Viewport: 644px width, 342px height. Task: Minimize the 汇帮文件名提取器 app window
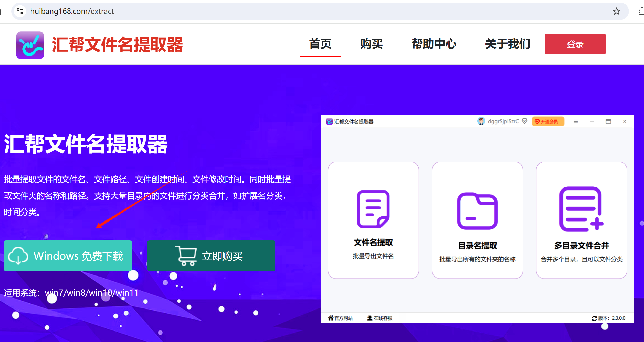592,122
